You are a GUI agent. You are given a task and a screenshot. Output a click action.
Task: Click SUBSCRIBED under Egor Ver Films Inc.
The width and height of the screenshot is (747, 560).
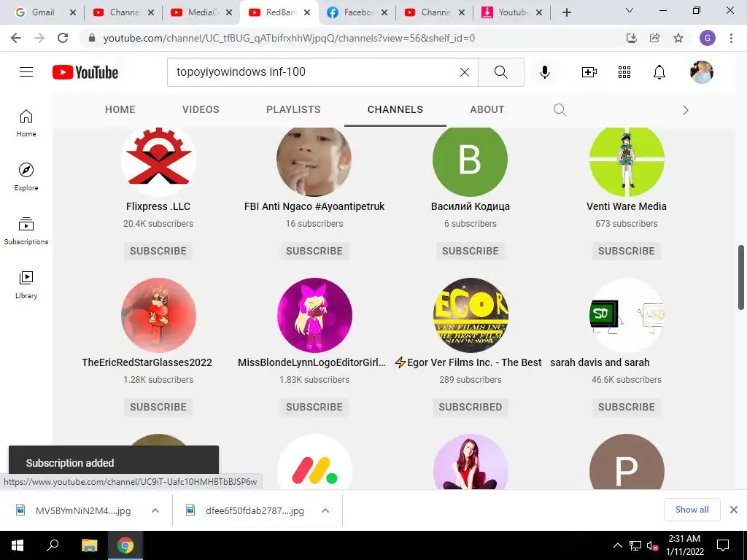(x=471, y=407)
